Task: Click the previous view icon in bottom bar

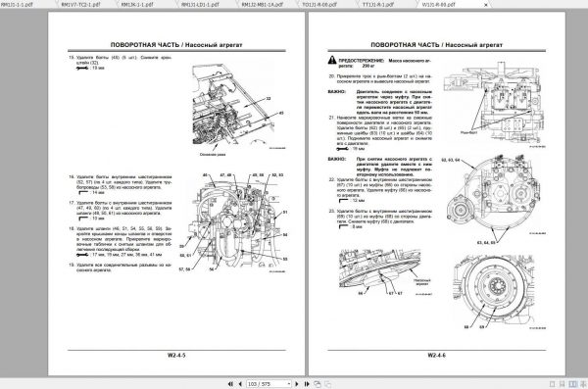Action: coord(318,384)
